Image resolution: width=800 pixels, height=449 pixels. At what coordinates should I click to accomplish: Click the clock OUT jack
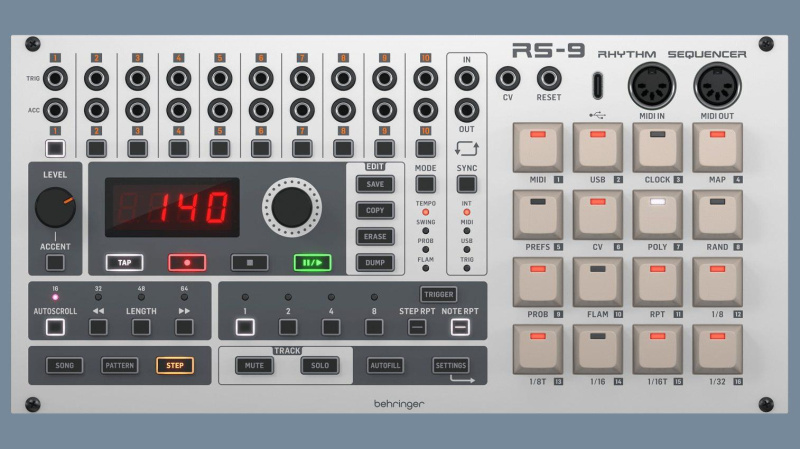pos(466,110)
